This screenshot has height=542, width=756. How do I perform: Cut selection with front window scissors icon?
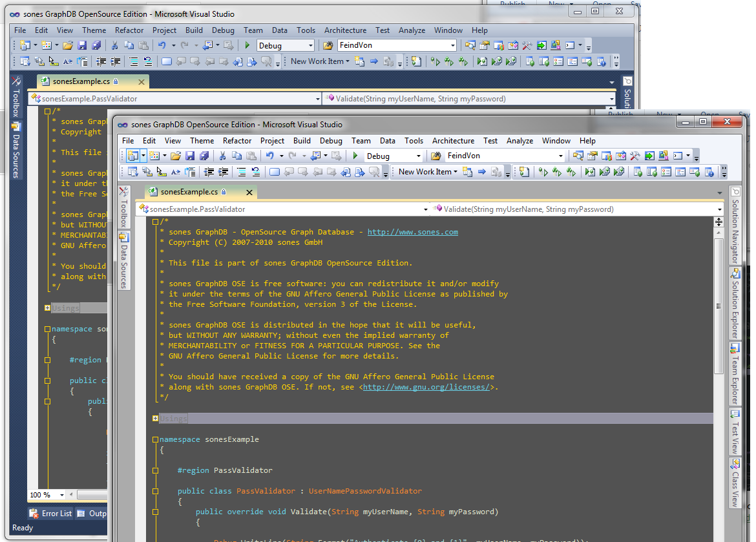(x=222, y=156)
